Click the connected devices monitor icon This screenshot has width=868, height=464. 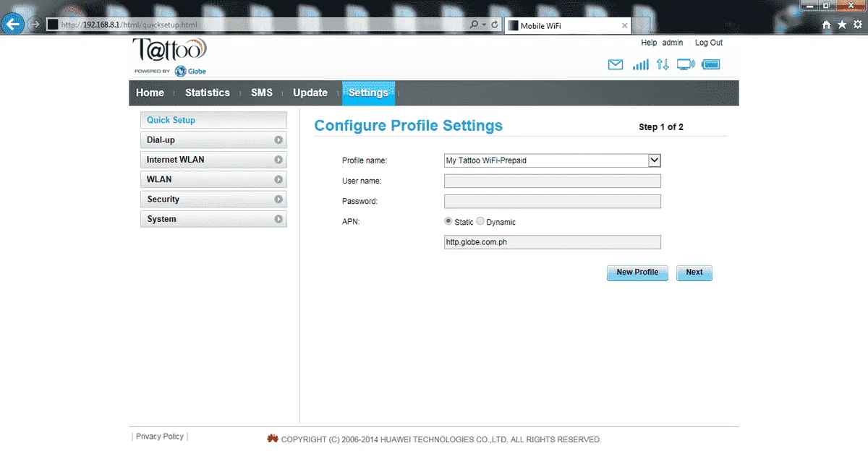click(685, 65)
